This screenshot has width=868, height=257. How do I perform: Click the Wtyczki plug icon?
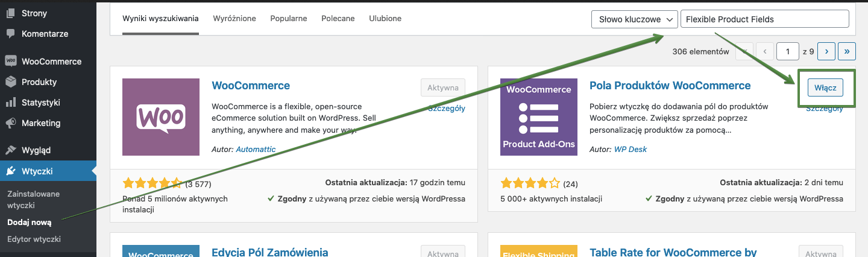[x=10, y=171]
